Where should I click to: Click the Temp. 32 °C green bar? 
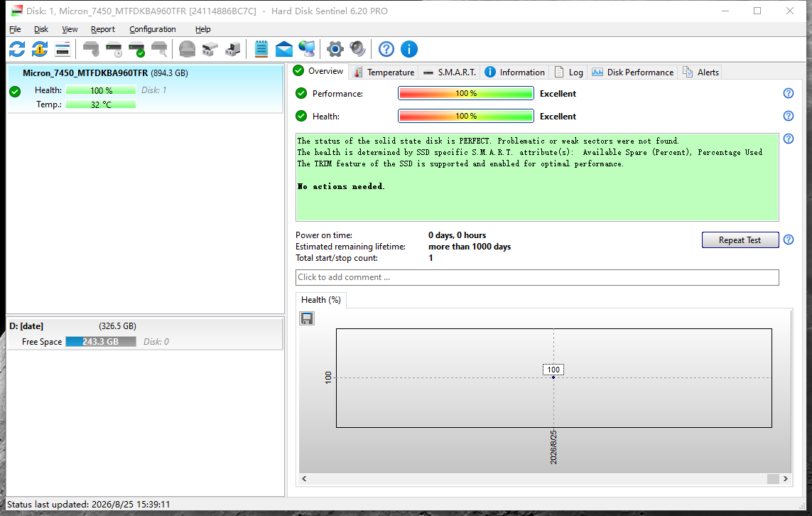click(x=101, y=104)
